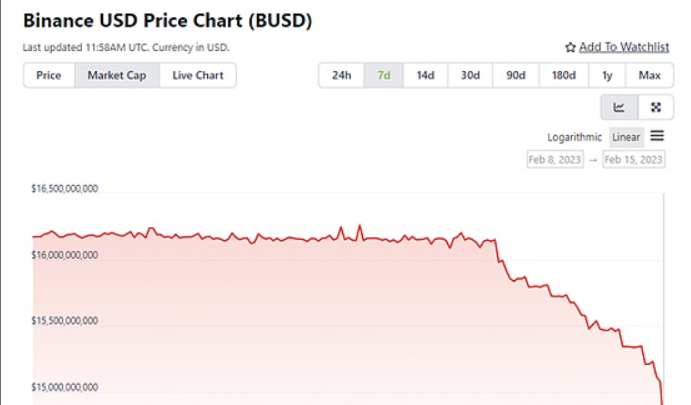Switch chart scale to Logarithmic
The image size is (691, 405).
(575, 137)
